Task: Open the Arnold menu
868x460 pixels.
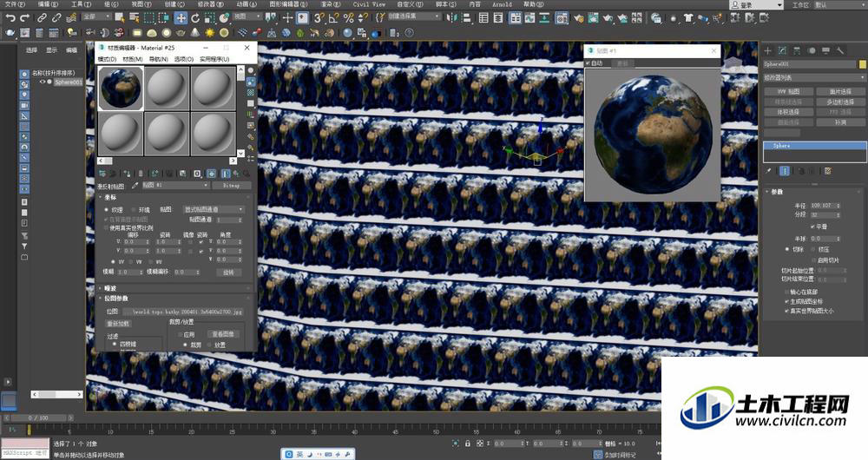Action: click(x=502, y=4)
